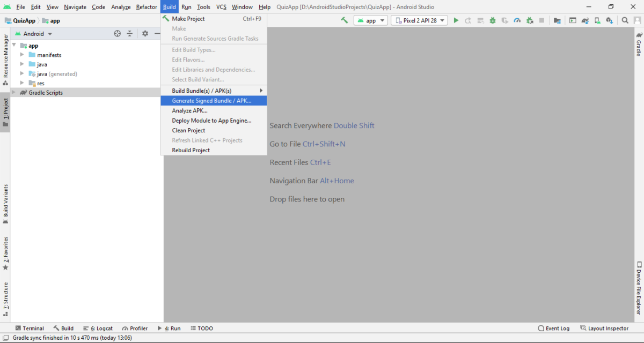Image resolution: width=644 pixels, height=343 pixels.
Task: Open the Profiler gauge icon in toolbar
Action: [517, 20]
